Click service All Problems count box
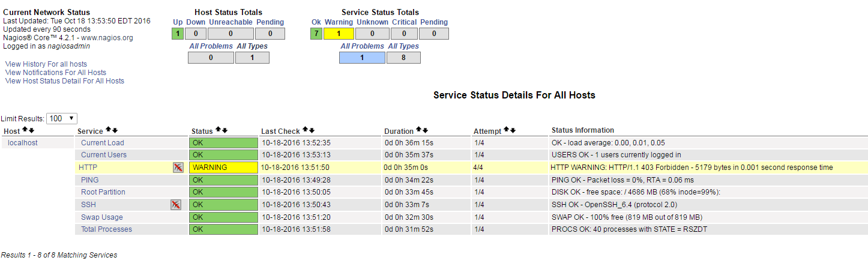Image resolution: width=868 pixels, height=272 pixels. (362, 58)
